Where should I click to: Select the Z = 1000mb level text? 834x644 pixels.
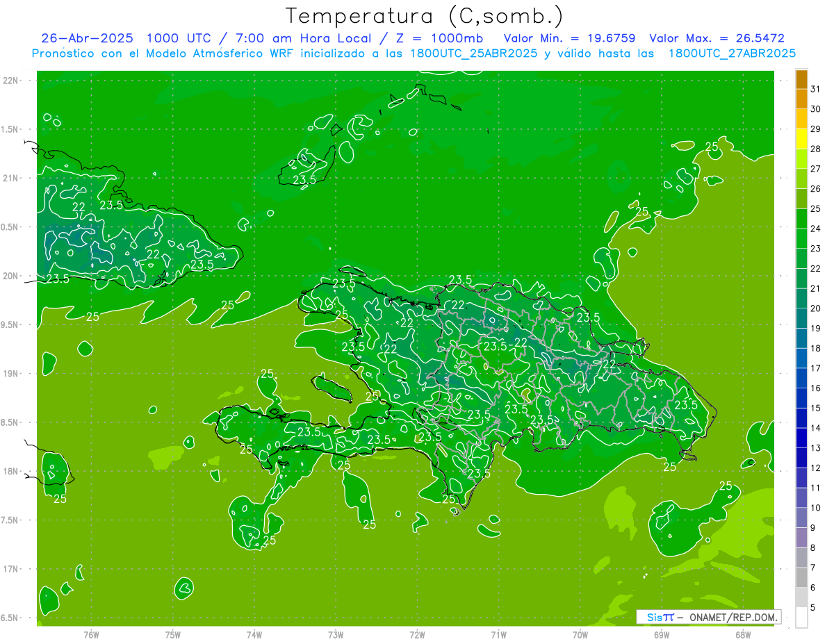pos(439,38)
